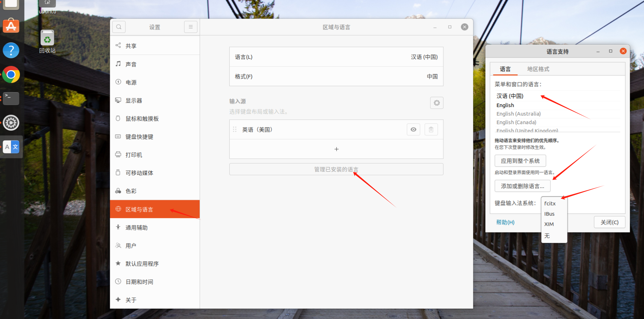Open 显示器 settings in the sidebar
The image size is (644, 319).
tap(155, 100)
